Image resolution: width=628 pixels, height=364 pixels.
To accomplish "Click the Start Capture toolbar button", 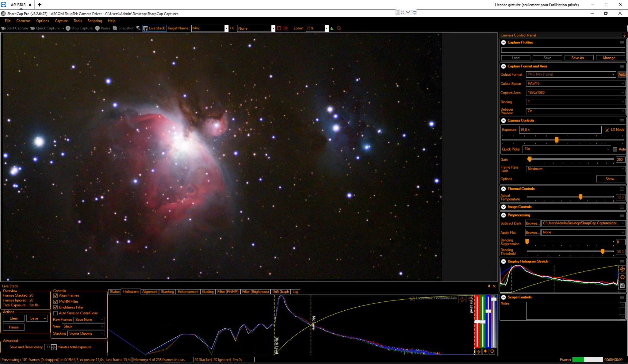I will 15,28.
